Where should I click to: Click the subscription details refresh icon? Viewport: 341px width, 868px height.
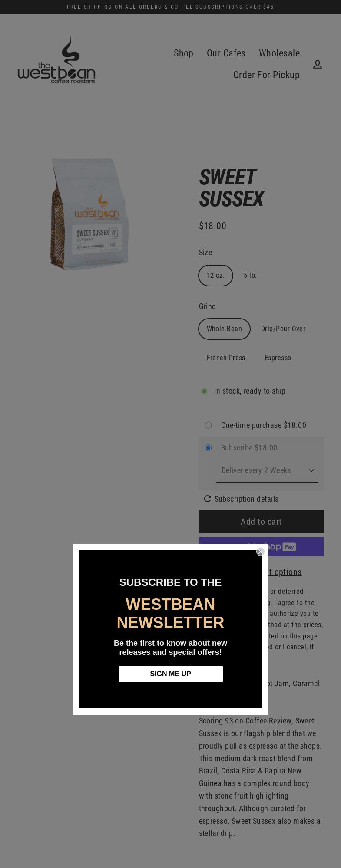tap(208, 499)
